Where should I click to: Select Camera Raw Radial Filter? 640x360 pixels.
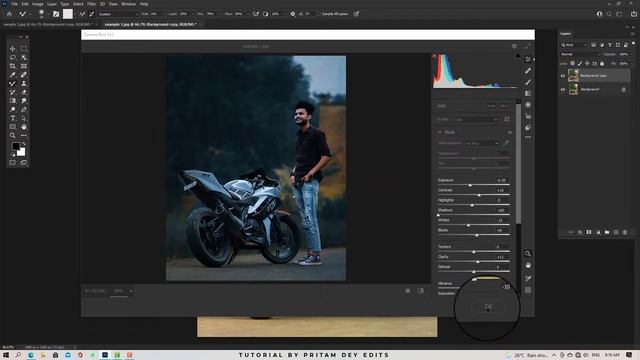[x=528, y=105]
